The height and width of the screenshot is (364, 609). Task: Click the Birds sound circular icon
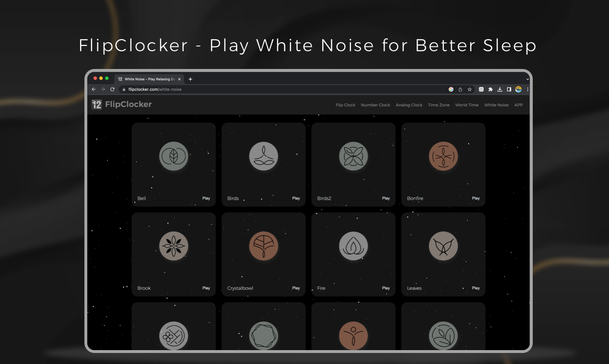tap(264, 156)
